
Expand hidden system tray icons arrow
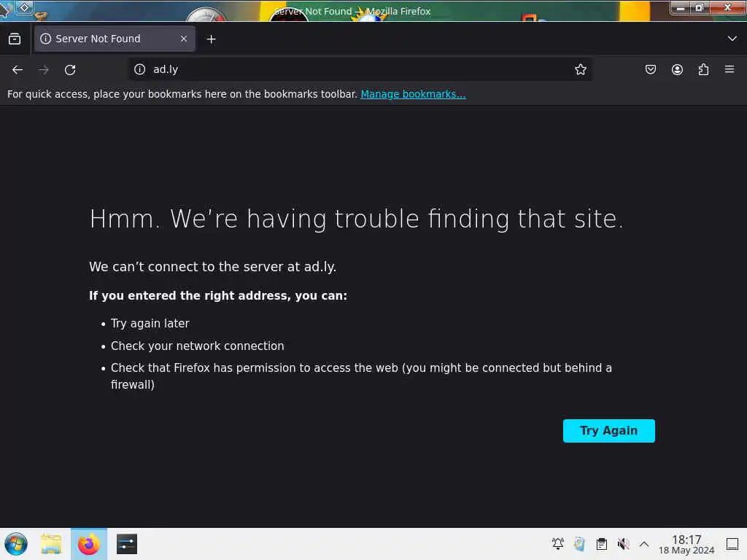pos(644,544)
